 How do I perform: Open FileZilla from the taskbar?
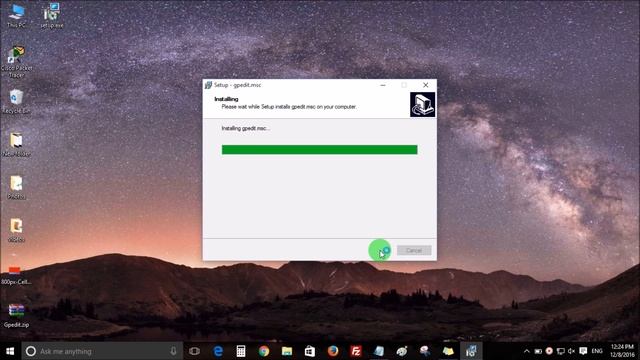tap(356, 351)
